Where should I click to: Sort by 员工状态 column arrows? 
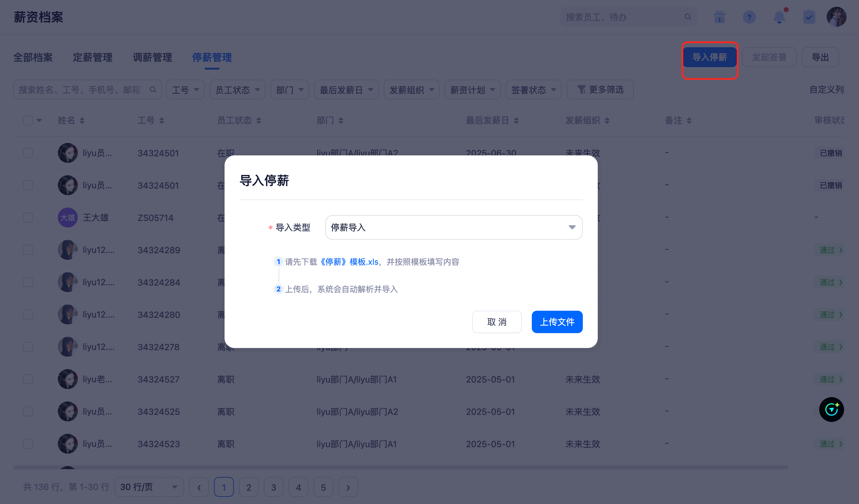pos(259,121)
